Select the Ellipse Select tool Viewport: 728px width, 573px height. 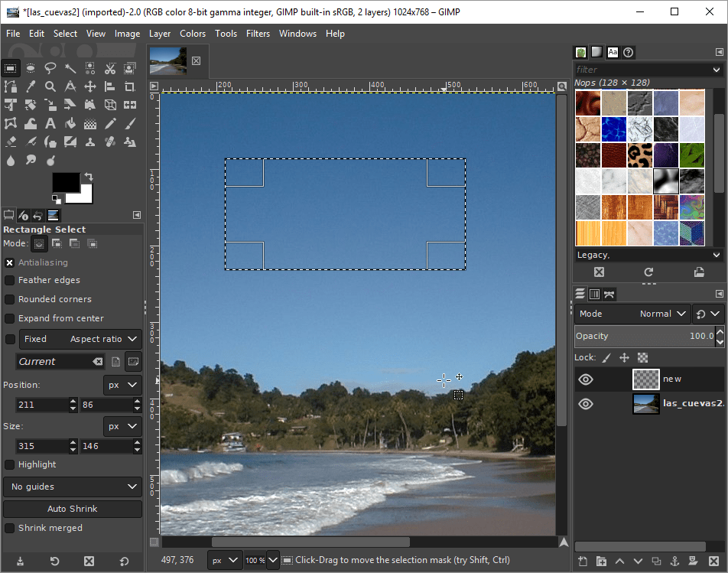pos(31,68)
